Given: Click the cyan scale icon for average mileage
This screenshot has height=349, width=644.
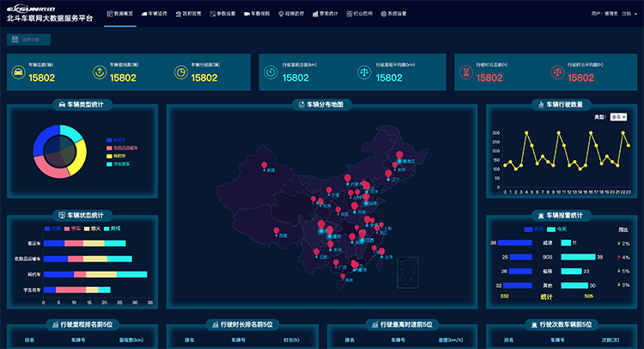Looking at the screenshot, I should click(x=364, y=72).
